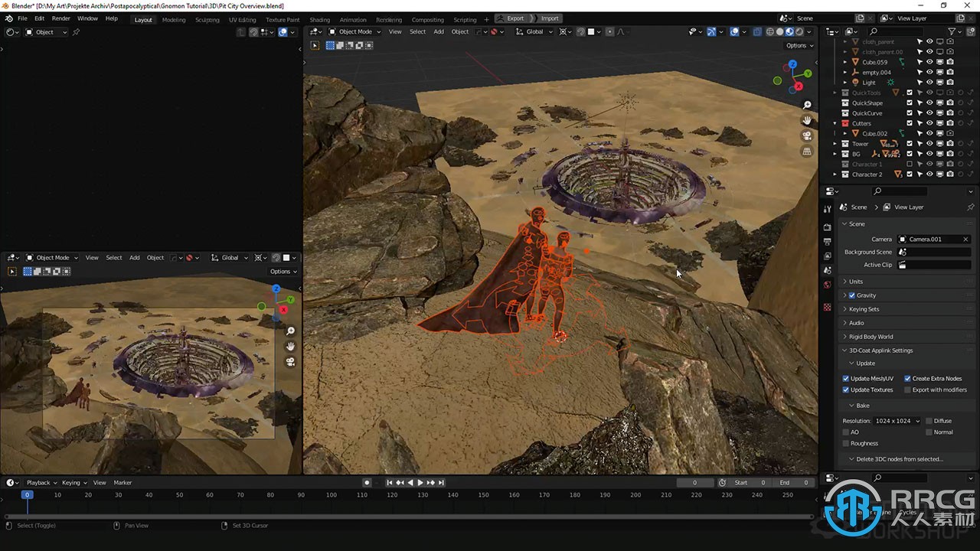980x551 pixels.
Task: Open the Tool properties tab
Action: (x=827, y=209)
